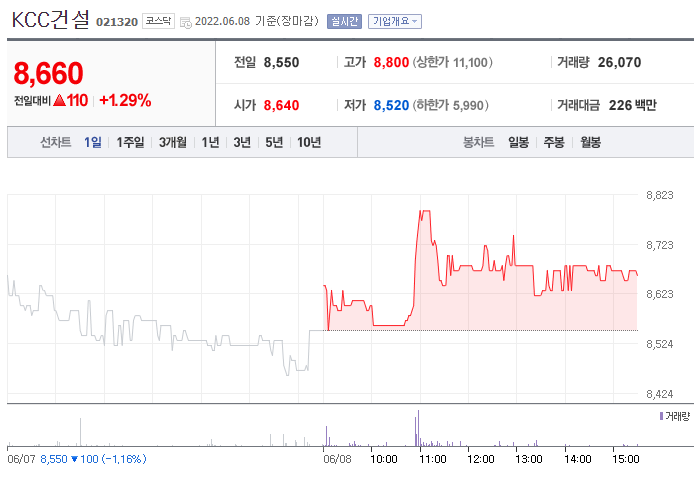Click the 봉차트 label
This screenshot has height=477, width=694.
pos(478,142)
